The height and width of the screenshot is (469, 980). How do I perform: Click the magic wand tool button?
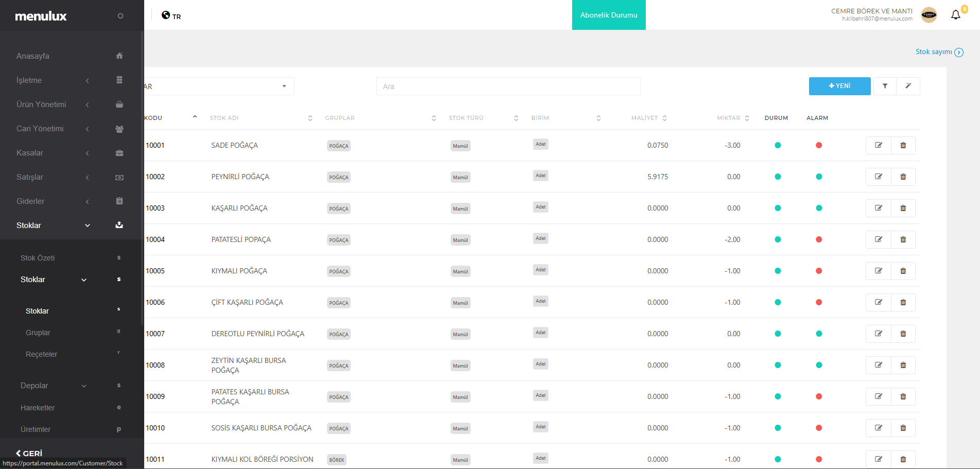(908, 86)
